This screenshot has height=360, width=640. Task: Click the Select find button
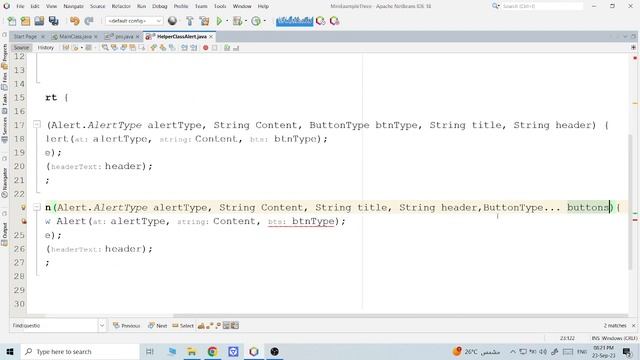[x=183, y=326]
